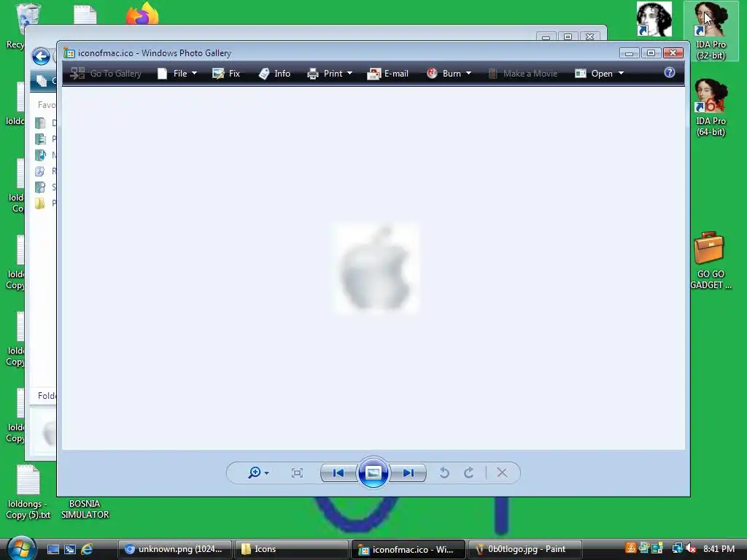Viewport: 747px width, 560px height.
Task: Click the orange tray icon at far left
Action: click(630, 548)
